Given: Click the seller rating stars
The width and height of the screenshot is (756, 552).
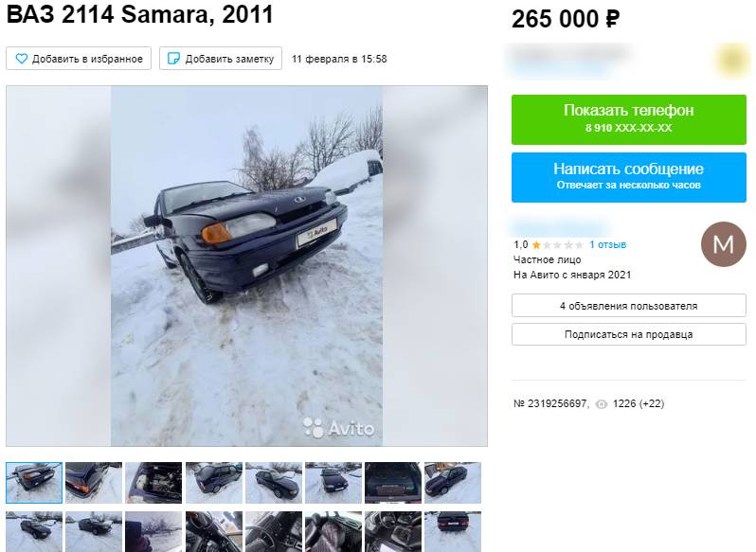Looking at the screenshot, I should 558,245.
